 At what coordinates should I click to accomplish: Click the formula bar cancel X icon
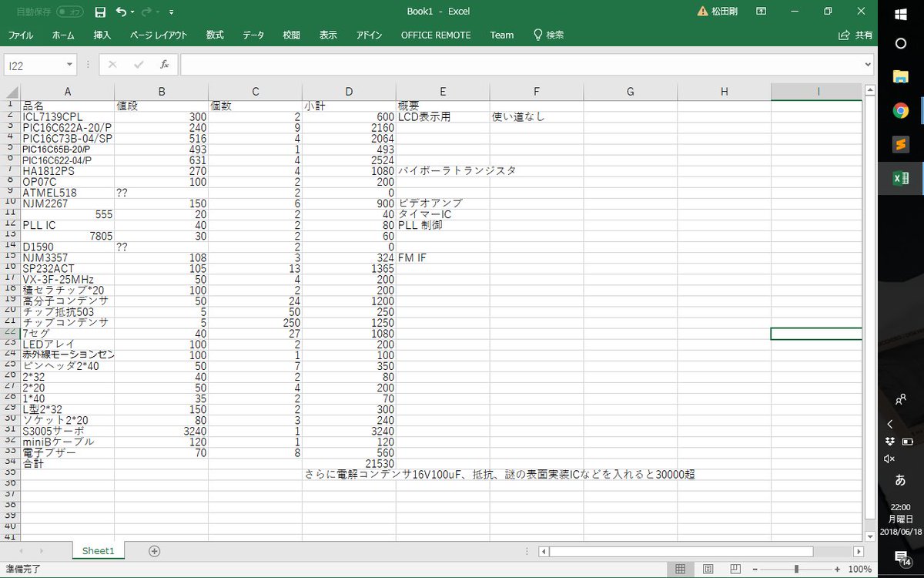112,65
